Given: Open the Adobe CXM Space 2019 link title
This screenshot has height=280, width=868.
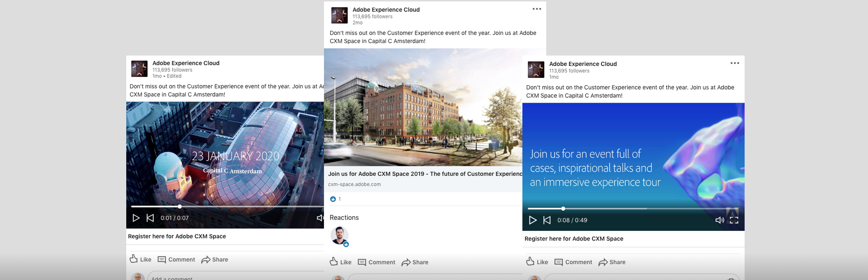Looking at the screenshot, I should pyautogui.click(x=425, y=174).
